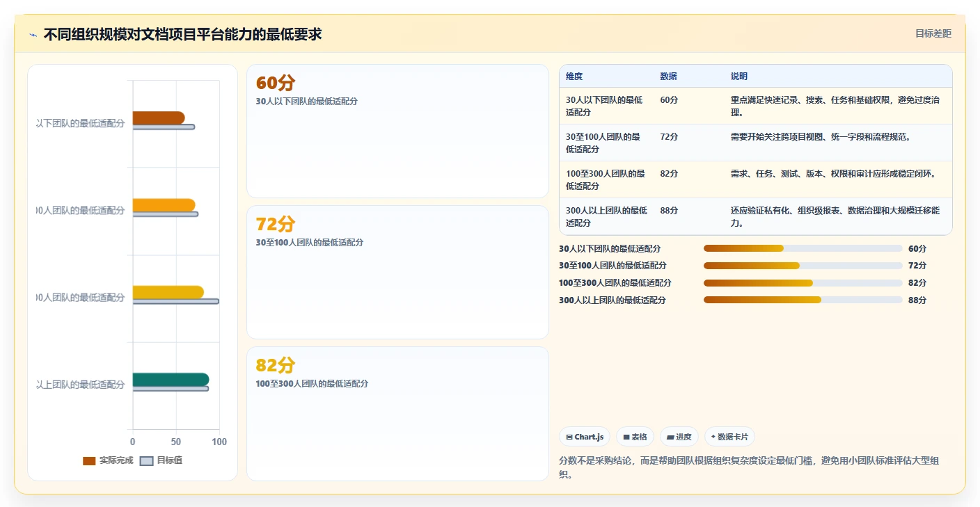Click the footer note starting 分数不是采购结论
Image resolution: width=980 pixels, height=507 pixels.
(750, 467)
